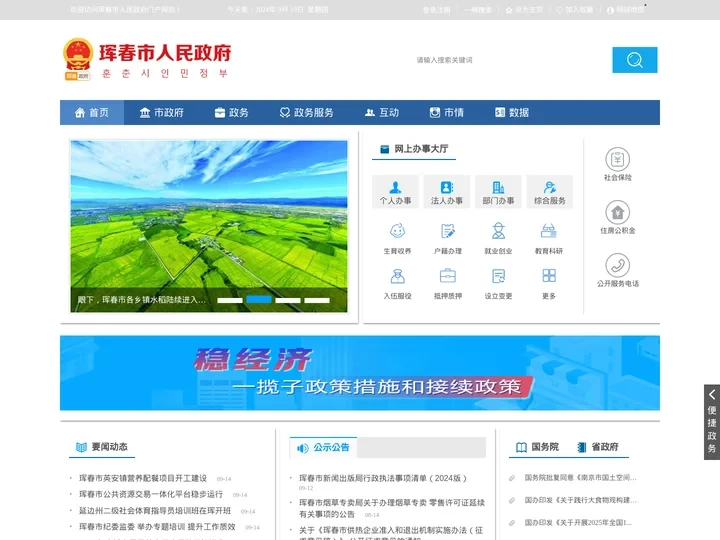Open 国务院批复同意《南京市国土空间 link
Screen dimensions: 720x540
(580, 478)
